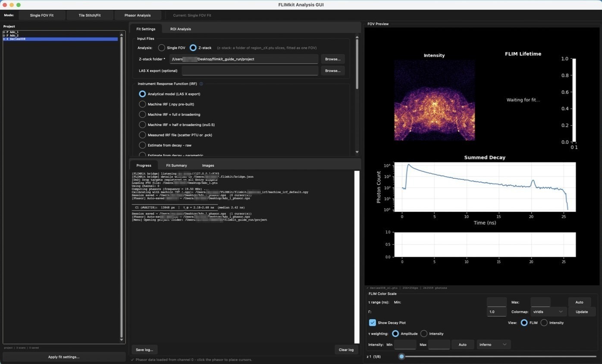This screenshot has height=364, width=602.
Task: Select Machine IRF + half σ broadening
Action: click(142, 125)
